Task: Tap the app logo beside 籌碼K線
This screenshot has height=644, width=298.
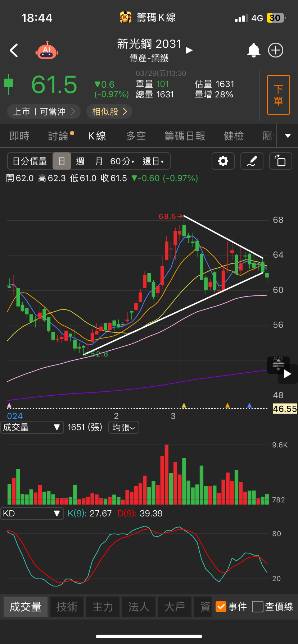Action: tap(126, 17)
